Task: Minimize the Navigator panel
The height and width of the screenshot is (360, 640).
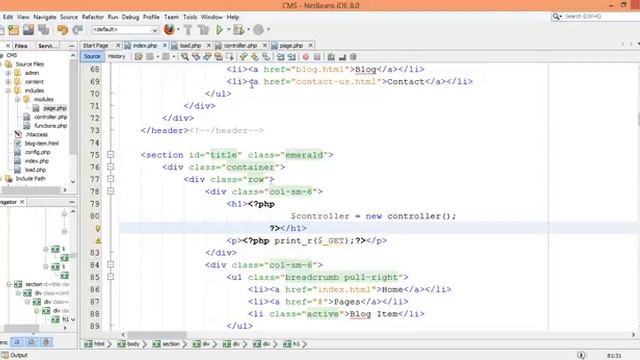Action: click(x=71, y=202)
